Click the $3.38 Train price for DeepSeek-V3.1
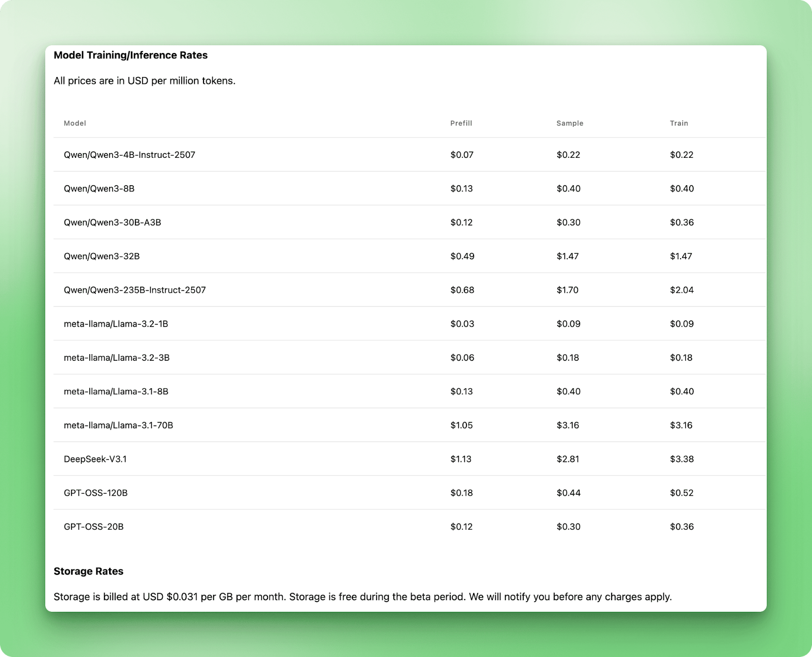812x657 pixels. [682, 459]
